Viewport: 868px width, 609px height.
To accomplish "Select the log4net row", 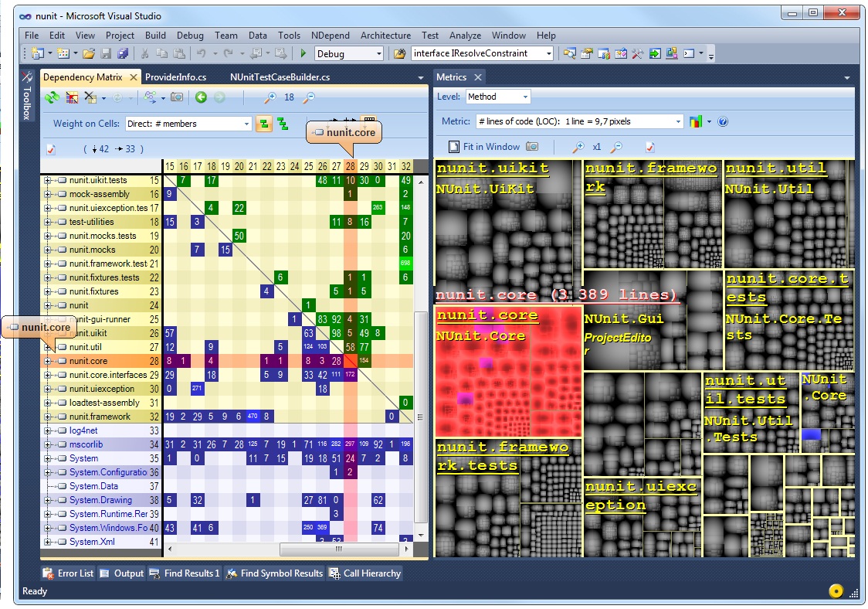I will (102, 430).
